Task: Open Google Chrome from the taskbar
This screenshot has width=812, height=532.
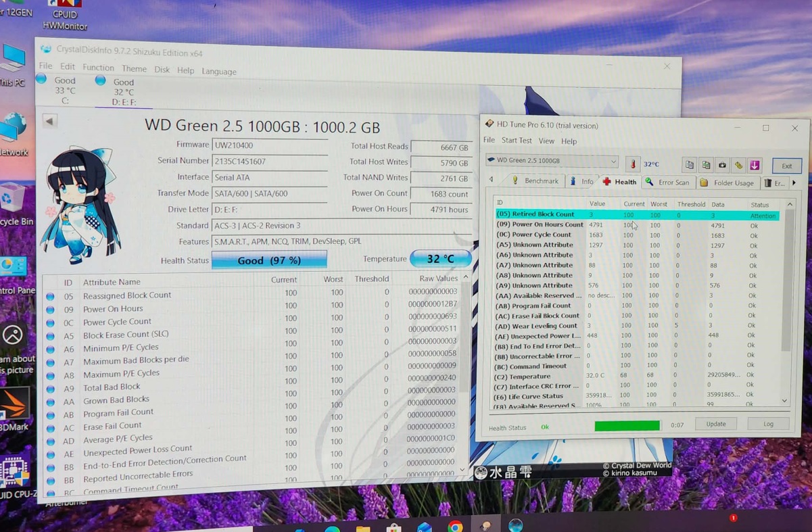Action: pyautogui.click(x=455, y=527)
